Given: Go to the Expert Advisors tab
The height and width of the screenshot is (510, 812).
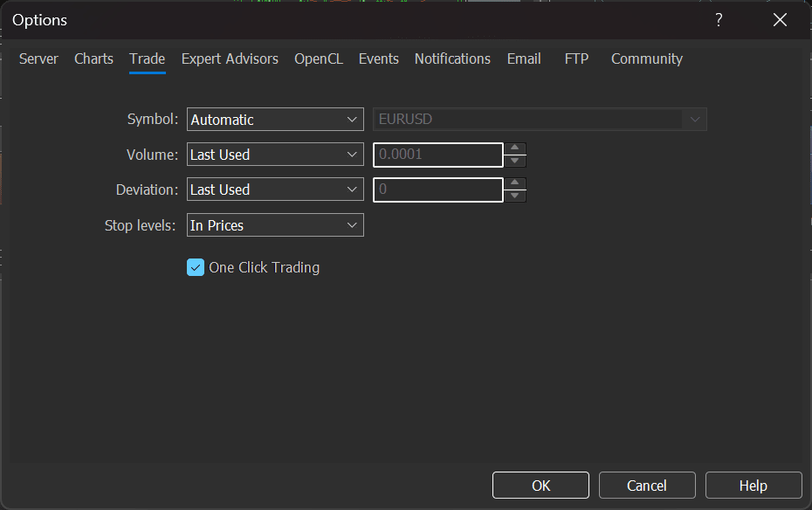Looking at the screenshot, I should (230, 59).
